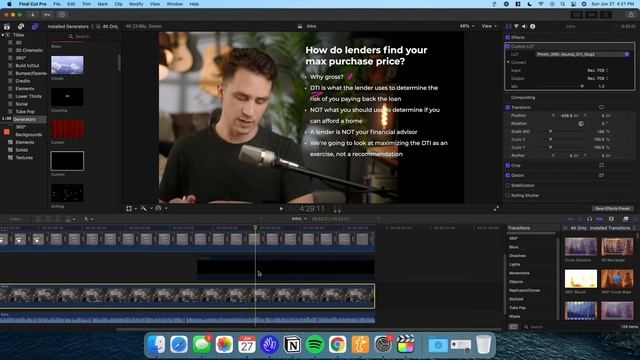The image size is (640, 360).
Task: Click the Share export icon in toolbar
Action: point(631,14)
